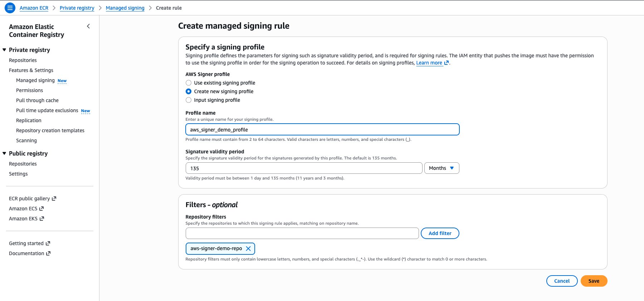The width and height of the screenshot is (644, 301).
Task: Open Pull time update exclusions page
Action: (47, 110)
